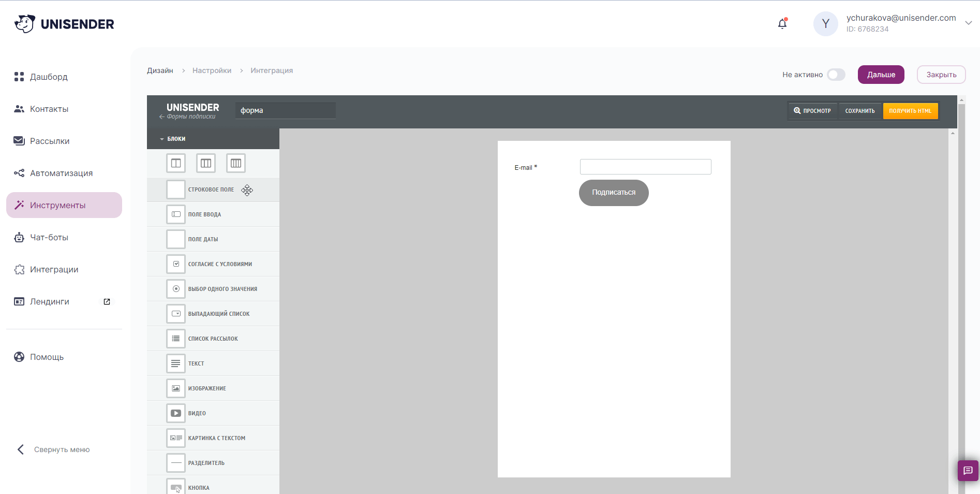Select the Дизайн breadcrumb step
This screenshot has width=980, height=494.
point(160,70)
